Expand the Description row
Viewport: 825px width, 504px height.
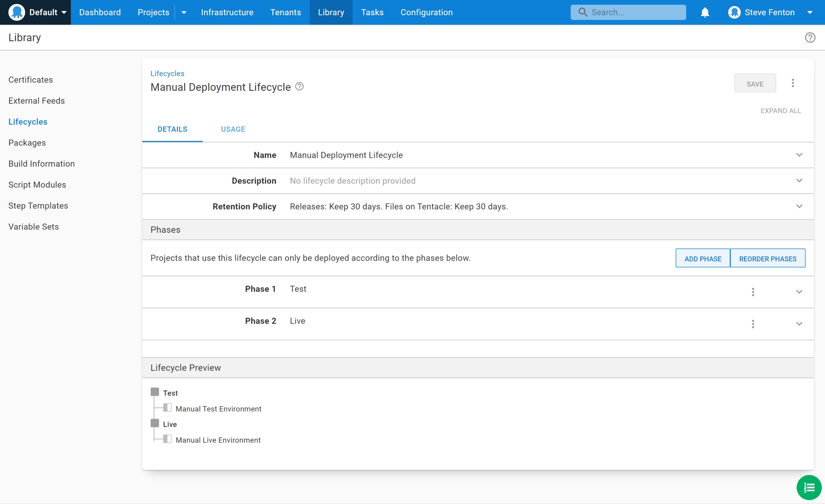pos(800,181)
